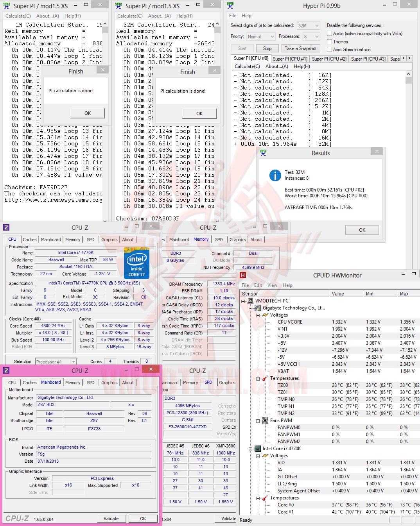The image size is (420, 526).
Task: Click OK at the bottom of CPU-Z Mainboard-tab window
Action: 143,519
